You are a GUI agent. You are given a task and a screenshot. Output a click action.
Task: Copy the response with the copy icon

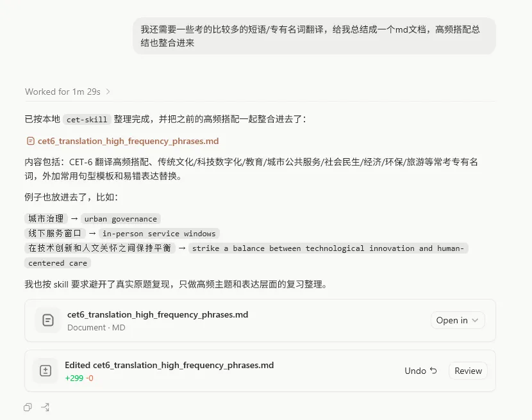point(28,407)
